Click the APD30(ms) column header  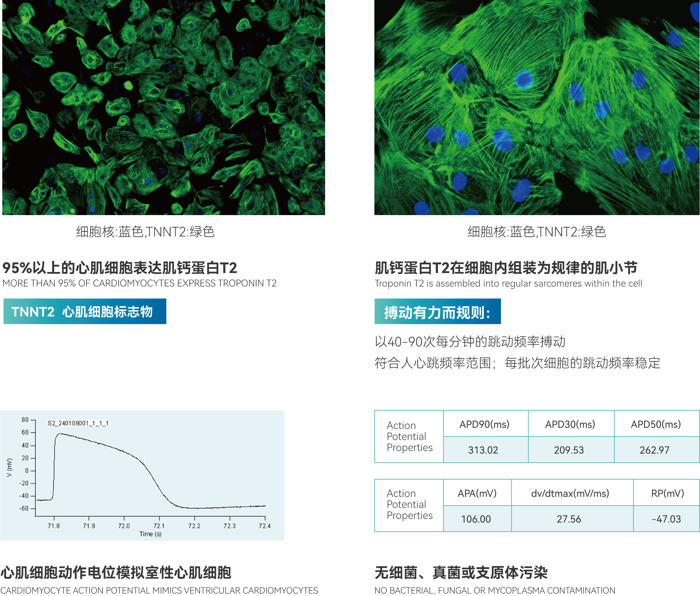571,424
